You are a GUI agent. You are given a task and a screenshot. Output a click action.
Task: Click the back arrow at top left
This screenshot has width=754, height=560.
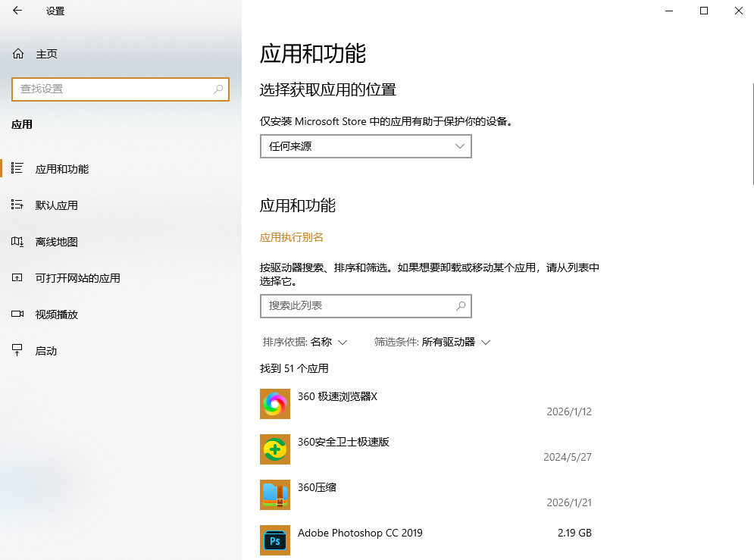point(17,11)
